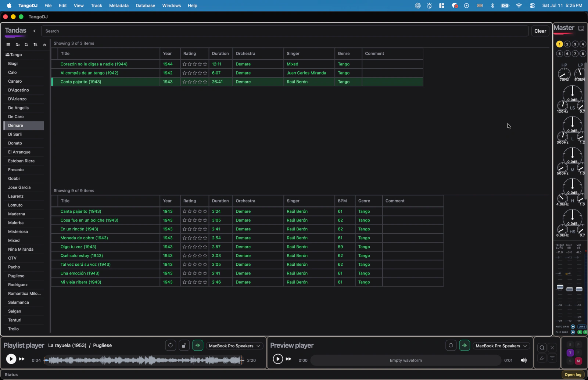Viewport: 588px width, 380px height.
Task: Open the Metadata menu
Action: tap(119, 6)
